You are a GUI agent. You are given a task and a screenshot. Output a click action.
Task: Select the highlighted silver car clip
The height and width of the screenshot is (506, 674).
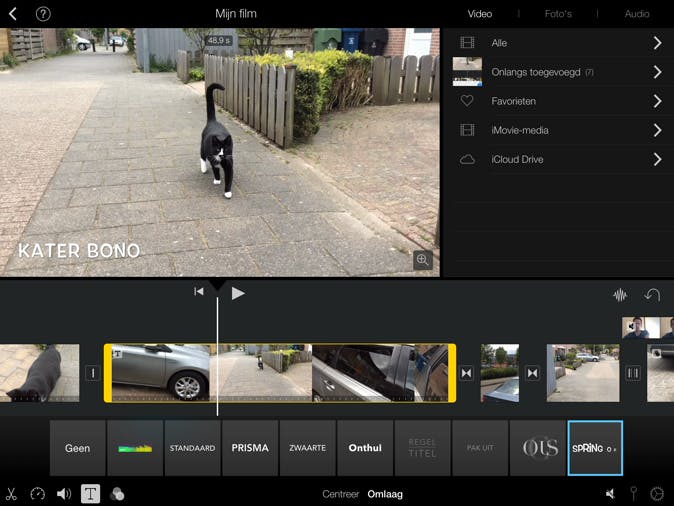click(x=280, y=373)
